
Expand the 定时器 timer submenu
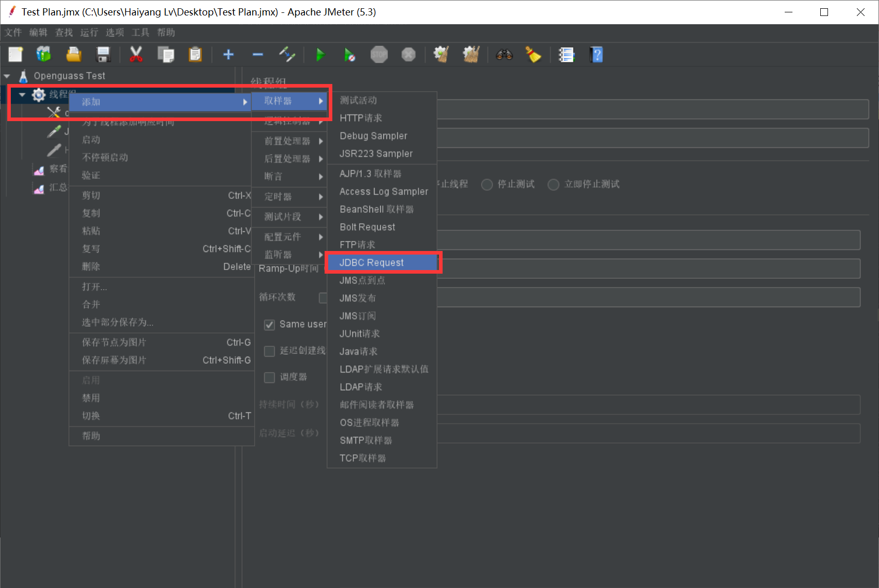pyautogui.click(x=289, y=196)
